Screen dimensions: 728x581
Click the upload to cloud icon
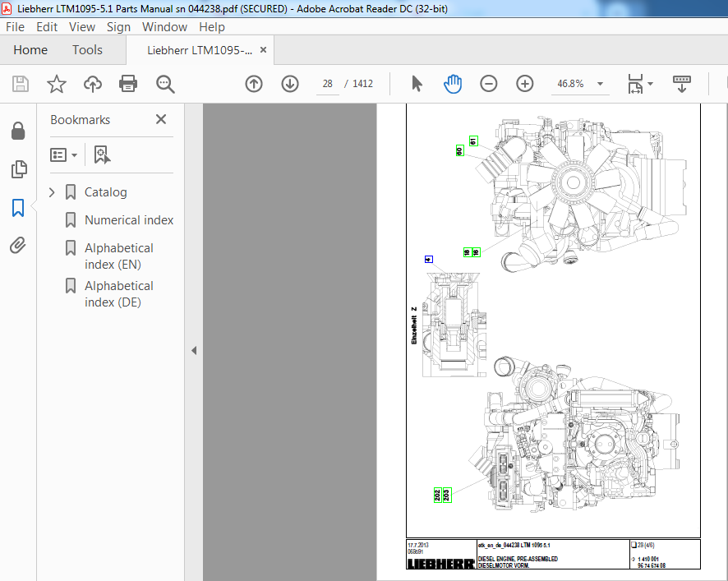tap(92, 84)
